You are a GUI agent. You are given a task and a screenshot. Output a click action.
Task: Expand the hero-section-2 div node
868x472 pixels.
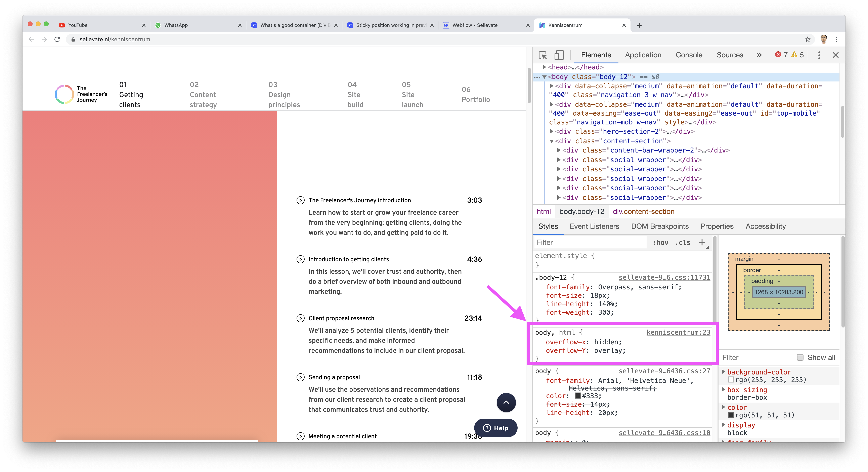coord(552,132)
